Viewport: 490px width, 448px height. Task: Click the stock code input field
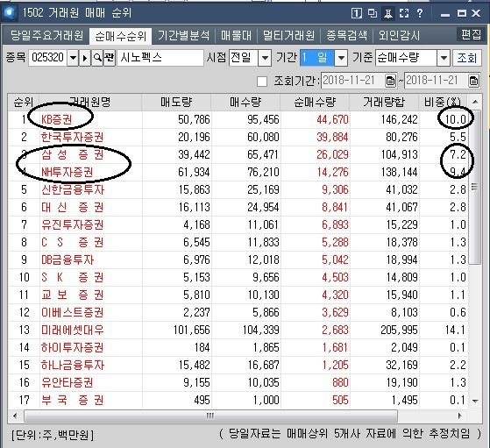[48, 58]
